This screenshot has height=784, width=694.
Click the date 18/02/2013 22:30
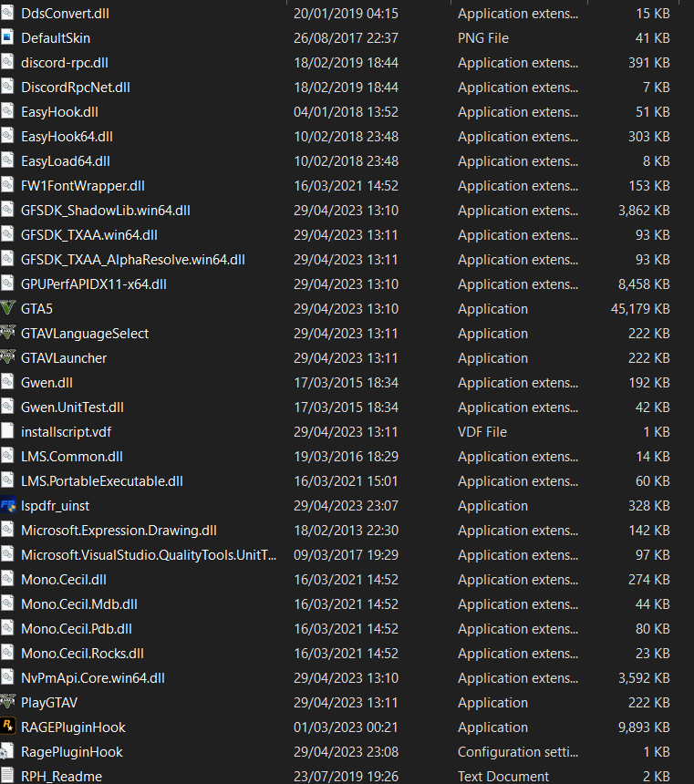(x=346, y=530)
